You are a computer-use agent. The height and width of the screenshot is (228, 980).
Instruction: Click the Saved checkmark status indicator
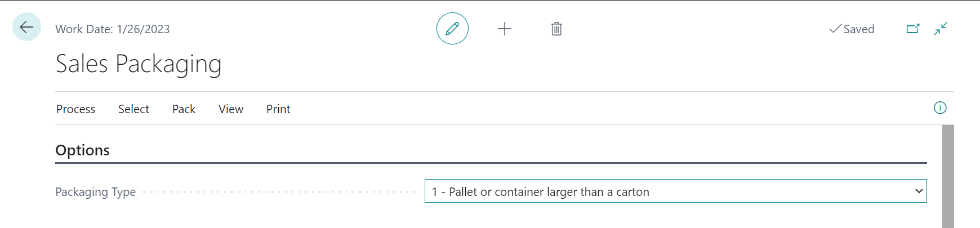coord(852,29)
